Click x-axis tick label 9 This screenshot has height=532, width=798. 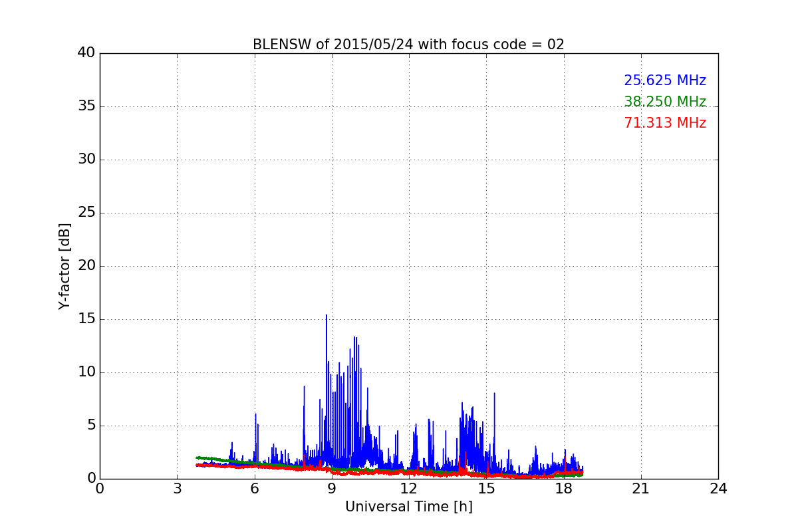click(x=332, y=489)
